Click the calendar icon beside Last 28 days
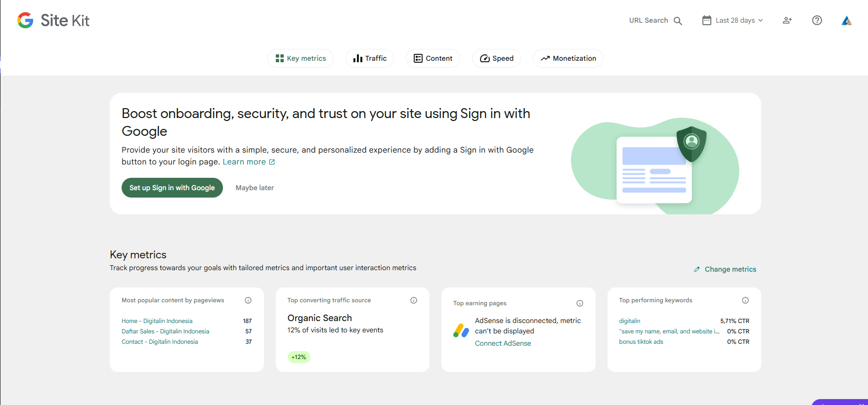 point(707,20)
